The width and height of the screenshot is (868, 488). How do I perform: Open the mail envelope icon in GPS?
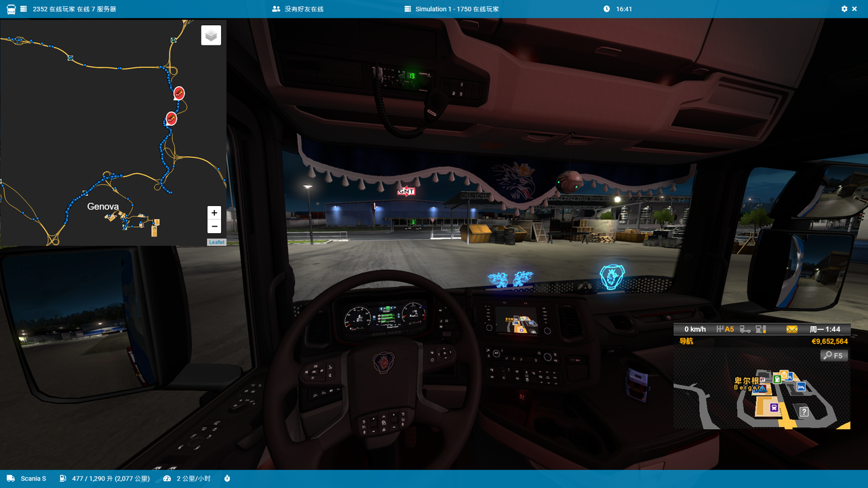pos(792,329)
